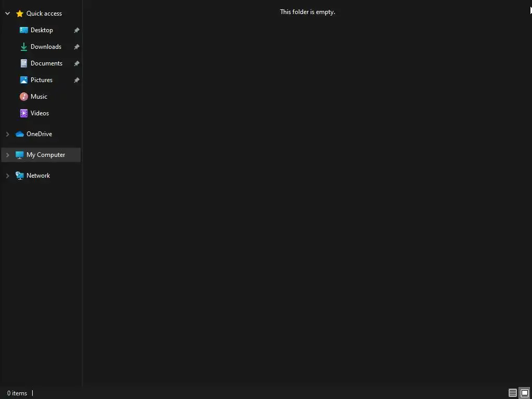Click the Pictures image icon
The image size is (532, 399).
pos(24,80)
